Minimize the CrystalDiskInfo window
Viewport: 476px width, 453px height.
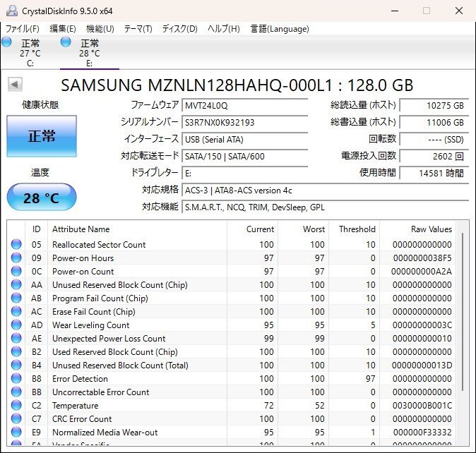coord(395,11)
